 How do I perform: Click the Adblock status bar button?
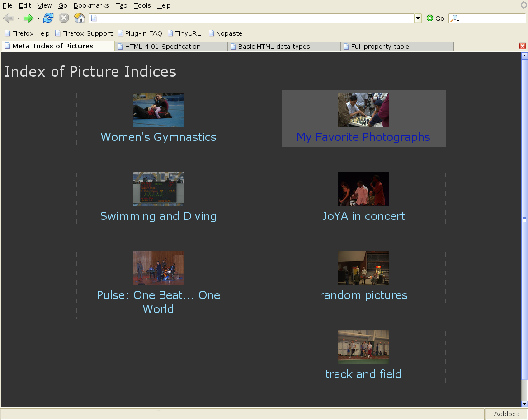click(x=506, y=414)
